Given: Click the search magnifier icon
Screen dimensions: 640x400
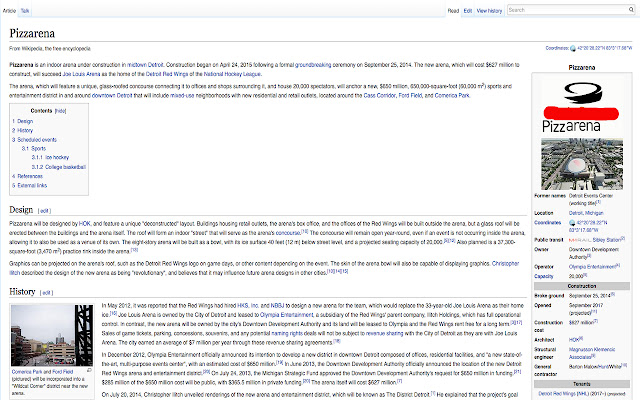Looking at the screenshot, I should pos(630,10).
